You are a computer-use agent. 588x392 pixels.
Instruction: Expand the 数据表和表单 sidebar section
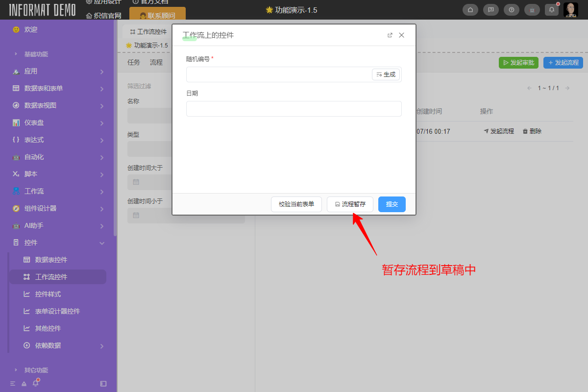pos(58,88)
